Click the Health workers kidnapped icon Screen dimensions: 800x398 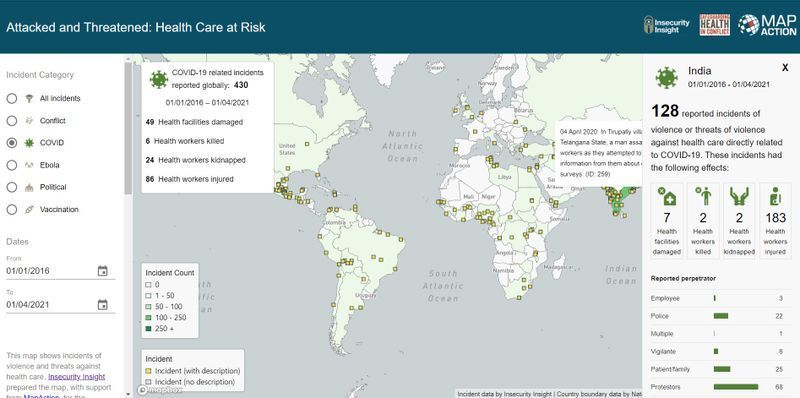tap(739, 196)
